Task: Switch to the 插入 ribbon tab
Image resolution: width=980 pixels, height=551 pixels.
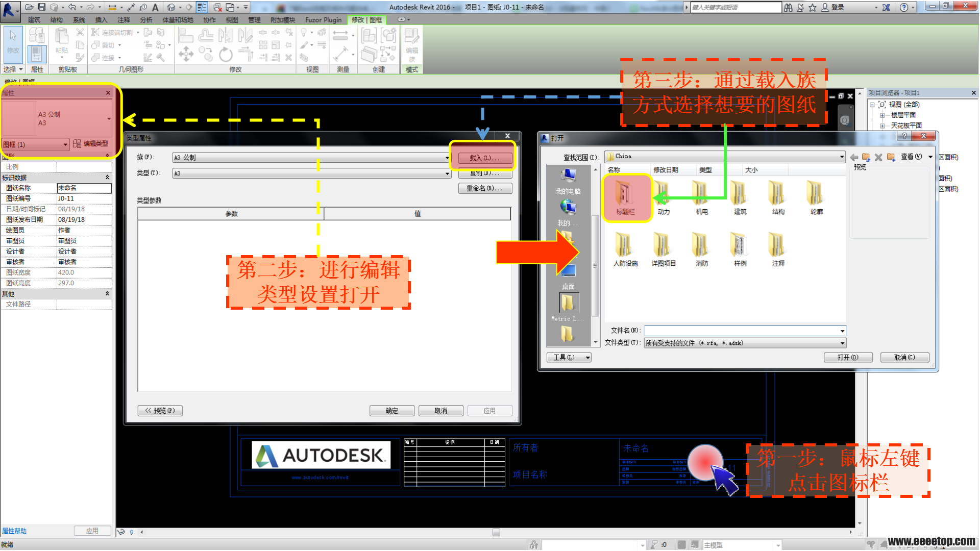Action: click(x=101, y=20)
